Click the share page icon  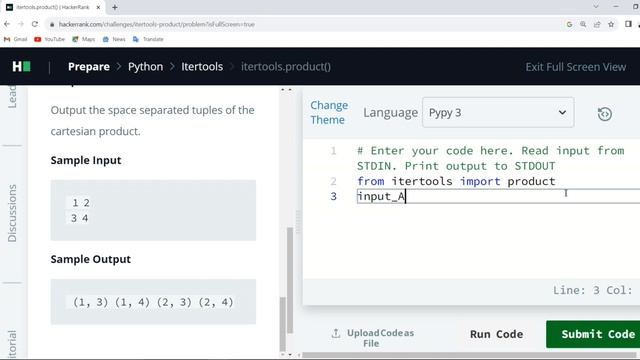pyautogui.click(x=597, y=24)
